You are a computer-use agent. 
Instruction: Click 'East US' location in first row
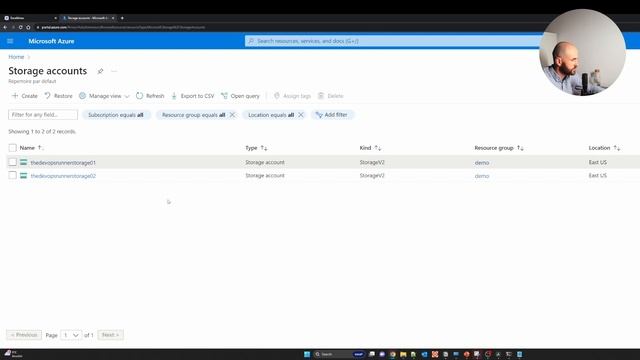click(598, 162)
